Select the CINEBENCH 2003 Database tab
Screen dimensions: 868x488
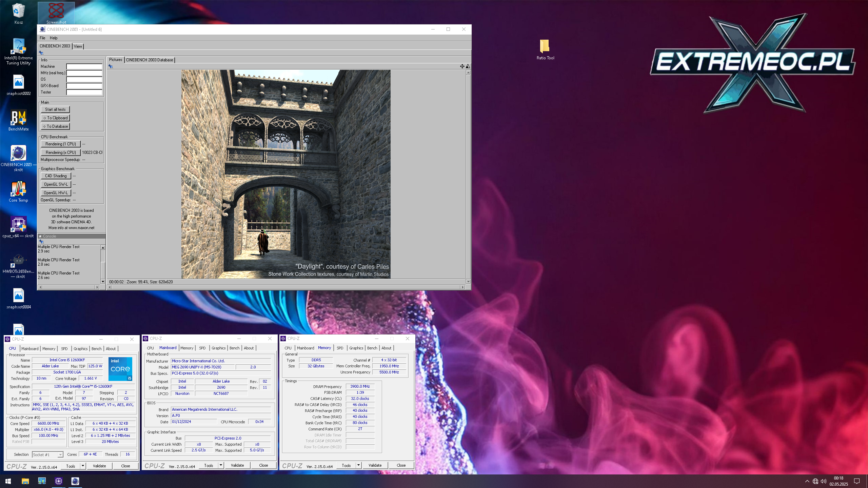tap(150, 60)
